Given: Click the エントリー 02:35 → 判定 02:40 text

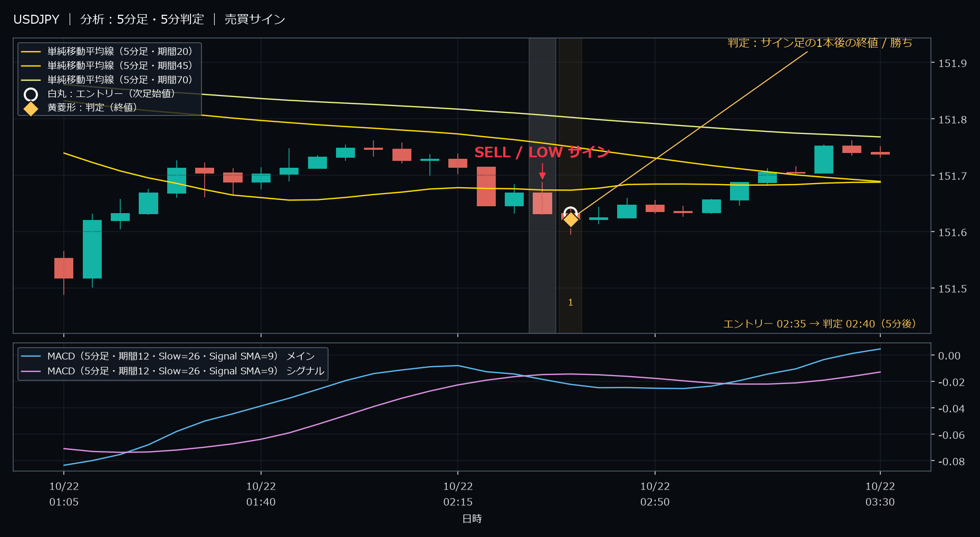Looking at the screenshot, I should pos(820,324).
